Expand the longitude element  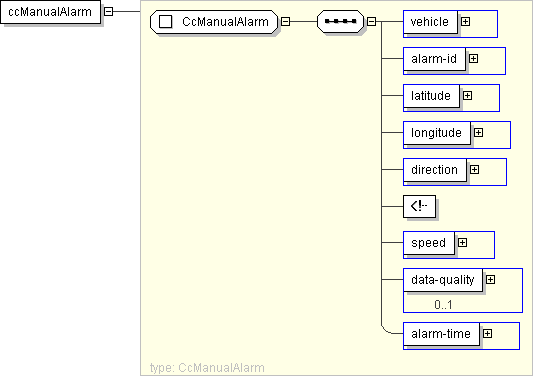point(478,132)
